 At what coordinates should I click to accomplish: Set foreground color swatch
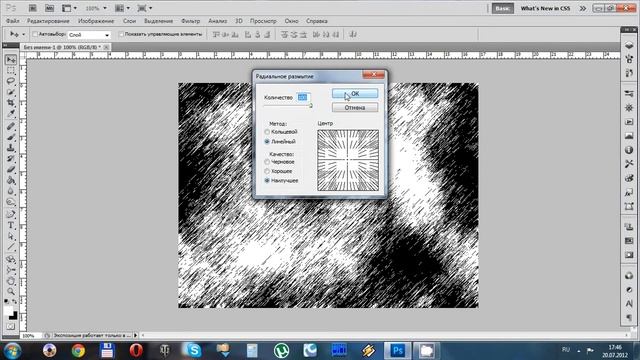click(8, 310)
